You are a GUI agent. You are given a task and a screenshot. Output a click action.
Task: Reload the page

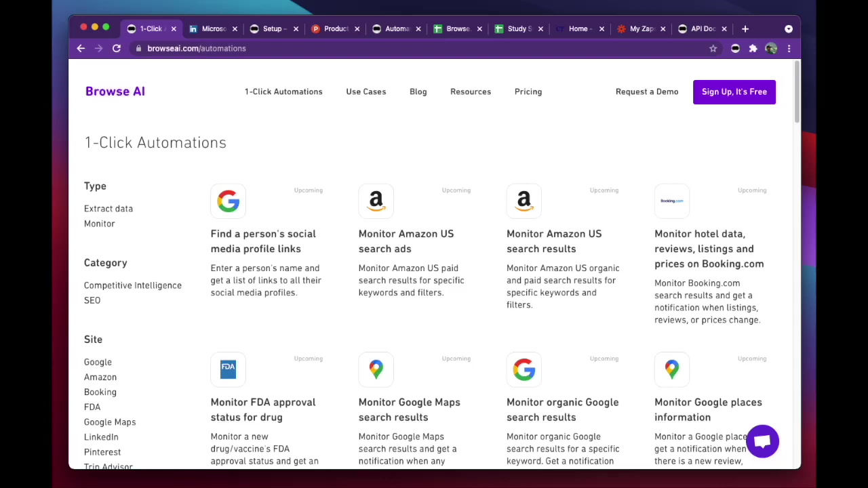click(117, 49)
